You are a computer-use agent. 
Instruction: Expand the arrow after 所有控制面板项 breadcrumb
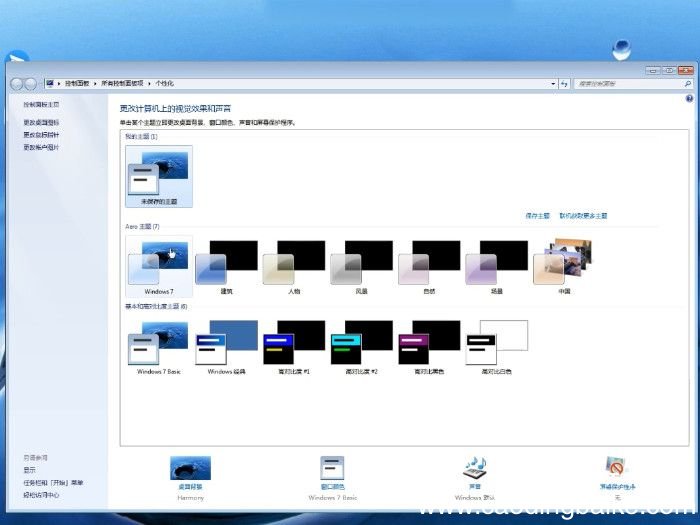pos(150,83)
